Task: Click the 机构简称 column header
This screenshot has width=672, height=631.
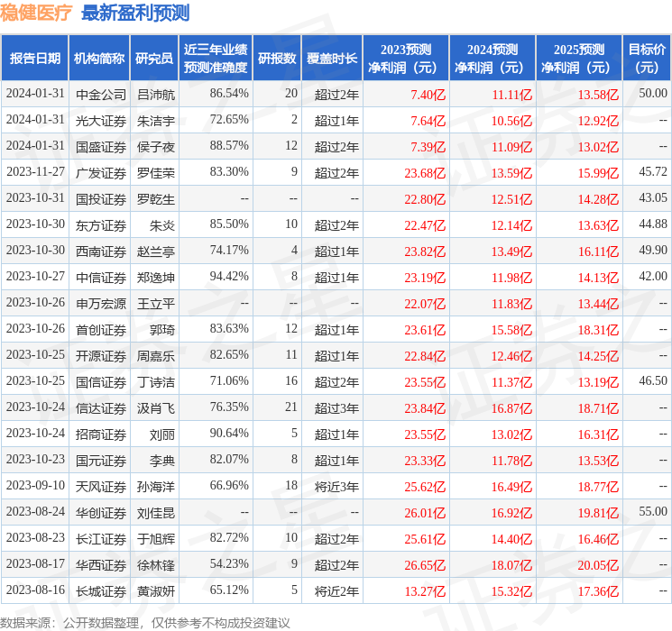Action: click(99, 59)
